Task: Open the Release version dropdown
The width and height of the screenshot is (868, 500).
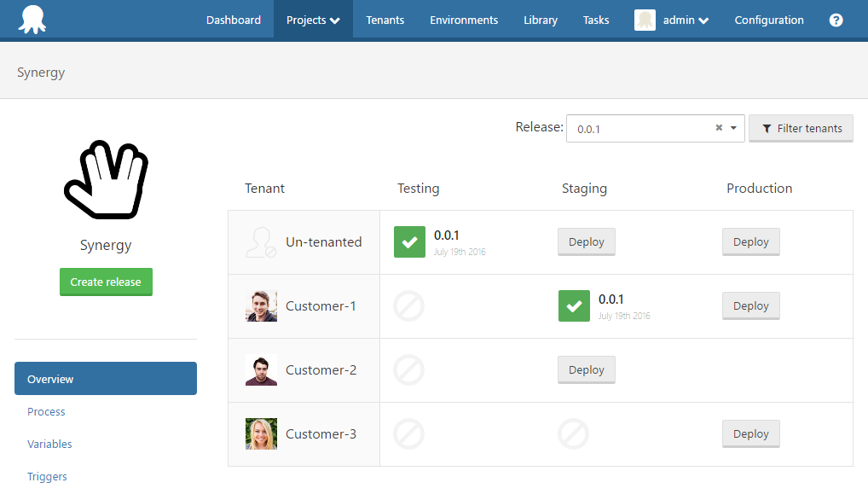Action: [733, 128]
